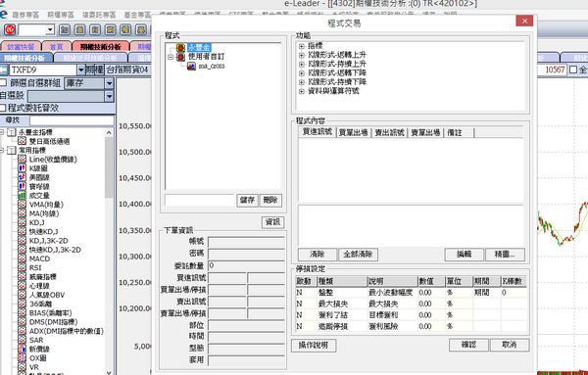Open the 致富快餐 page tab
Image resolution: width=588 pixels, height=375 pixels.
click(21, 47)
